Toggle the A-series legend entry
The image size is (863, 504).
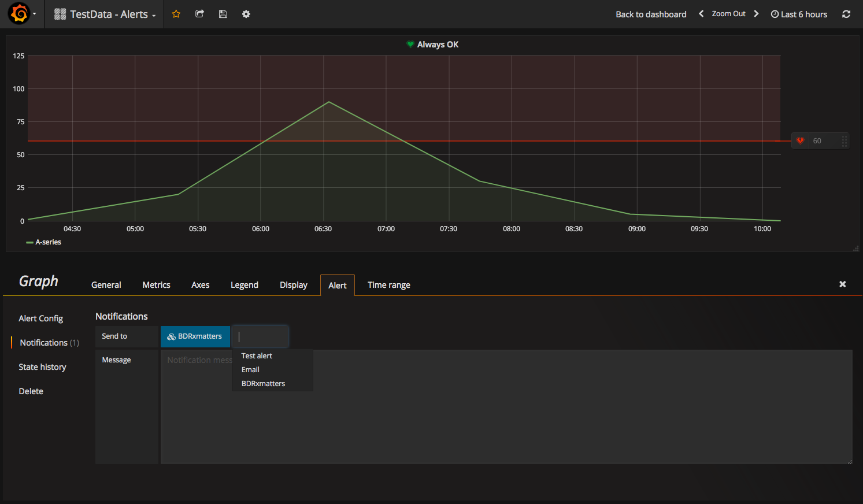tap(48, 242)
